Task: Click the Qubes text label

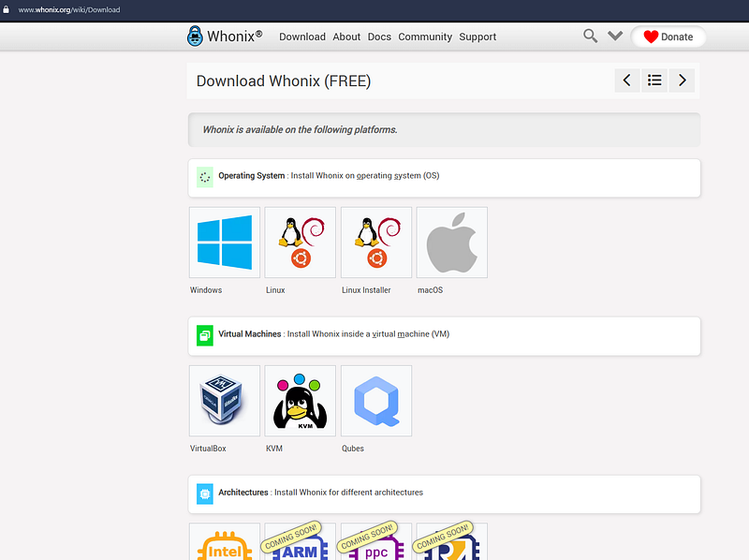Action: tap(353, 449)
